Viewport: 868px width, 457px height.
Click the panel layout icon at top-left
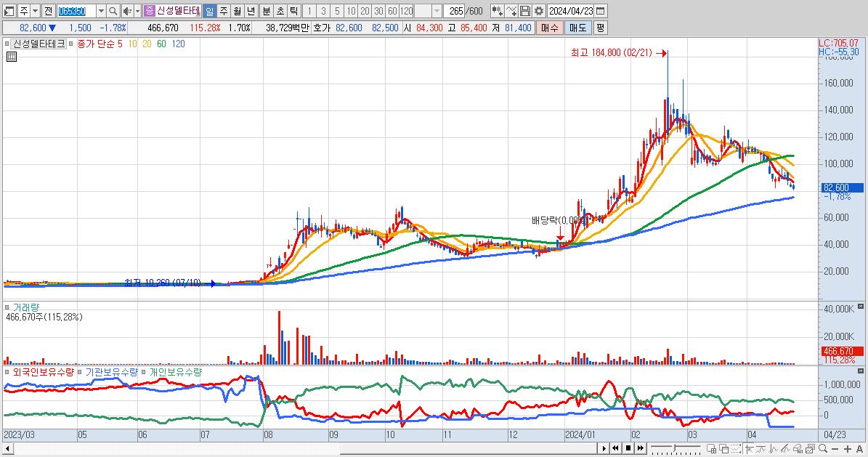9,11
